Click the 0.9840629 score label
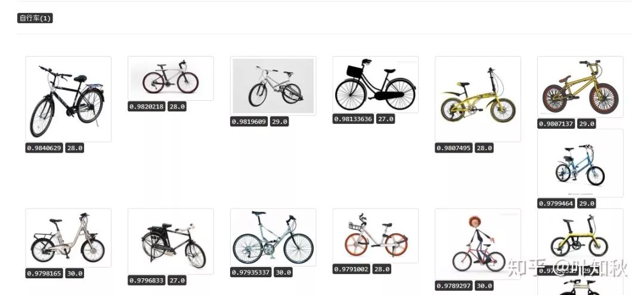Screen dimensions: 644x295 tap(45, 148)
